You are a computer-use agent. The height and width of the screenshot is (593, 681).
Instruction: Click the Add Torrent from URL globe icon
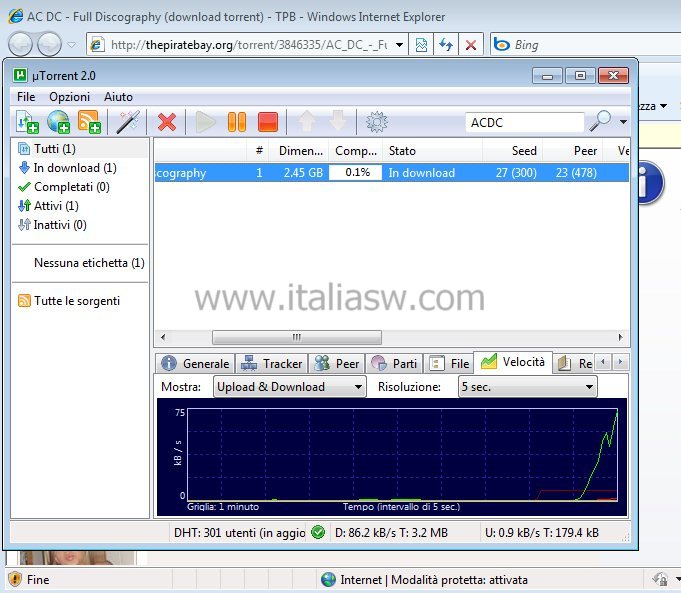click(59, 122)
